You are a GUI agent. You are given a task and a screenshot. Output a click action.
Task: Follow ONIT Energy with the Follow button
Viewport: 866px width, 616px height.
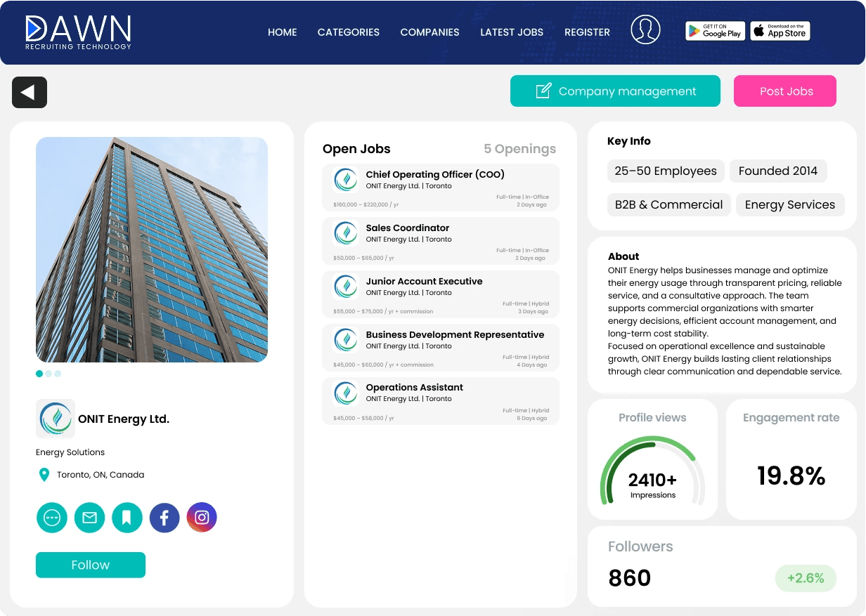(91, 565)
